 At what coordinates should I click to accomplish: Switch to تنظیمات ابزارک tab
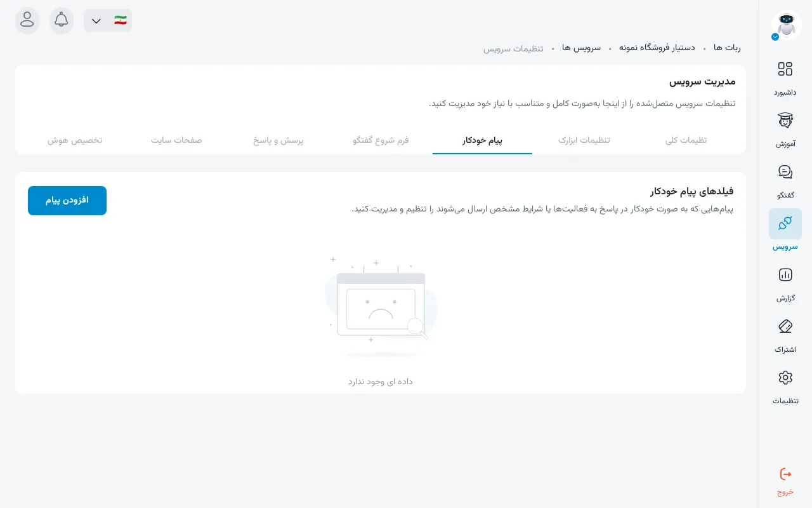[584, 140]
